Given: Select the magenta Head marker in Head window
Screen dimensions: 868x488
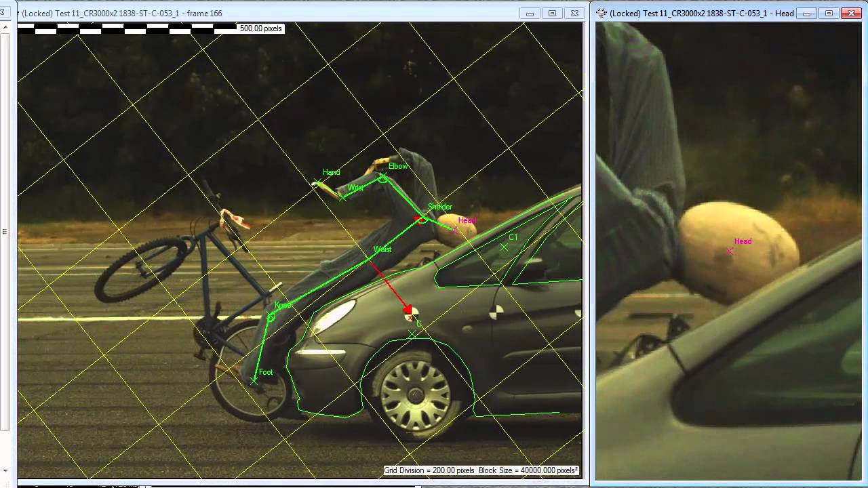Looking at the screenshot, I should (x=730, y=251).
